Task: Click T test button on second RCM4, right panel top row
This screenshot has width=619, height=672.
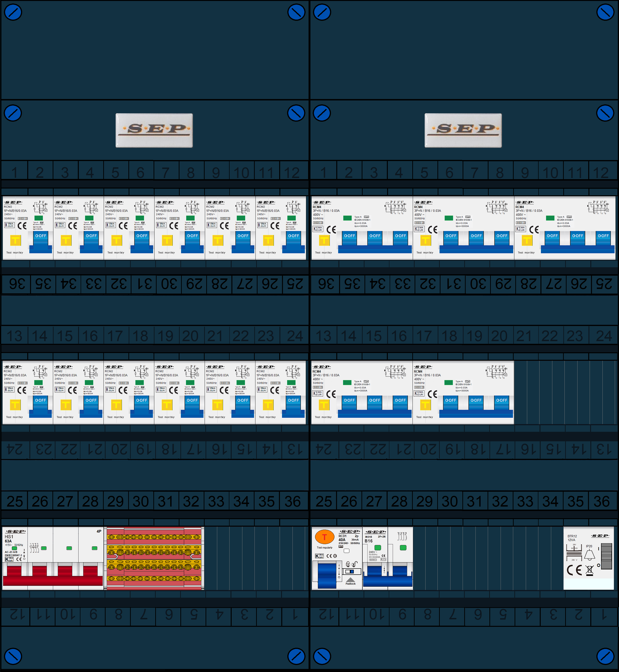Action: click(425, 240)
